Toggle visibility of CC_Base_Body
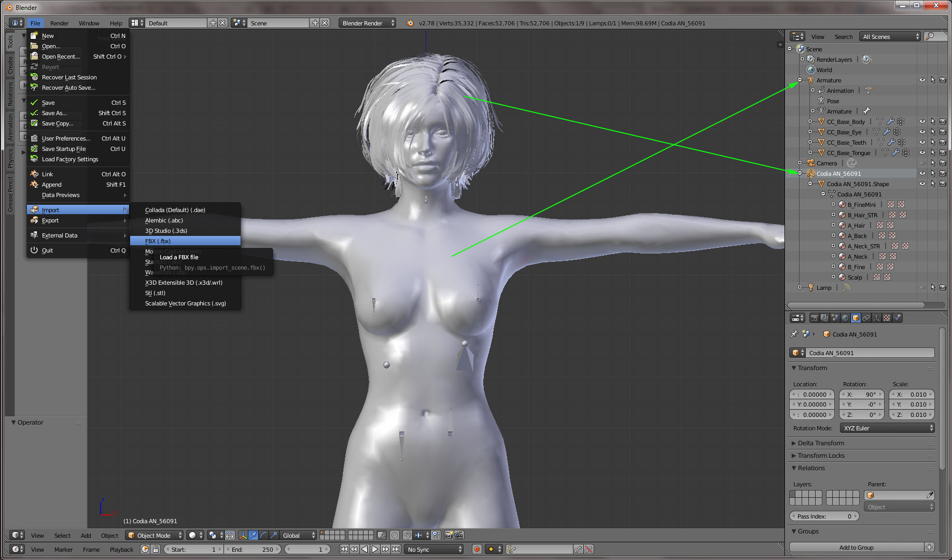The height and width of the screenshot is (560, 952). (x=922, y=121)
